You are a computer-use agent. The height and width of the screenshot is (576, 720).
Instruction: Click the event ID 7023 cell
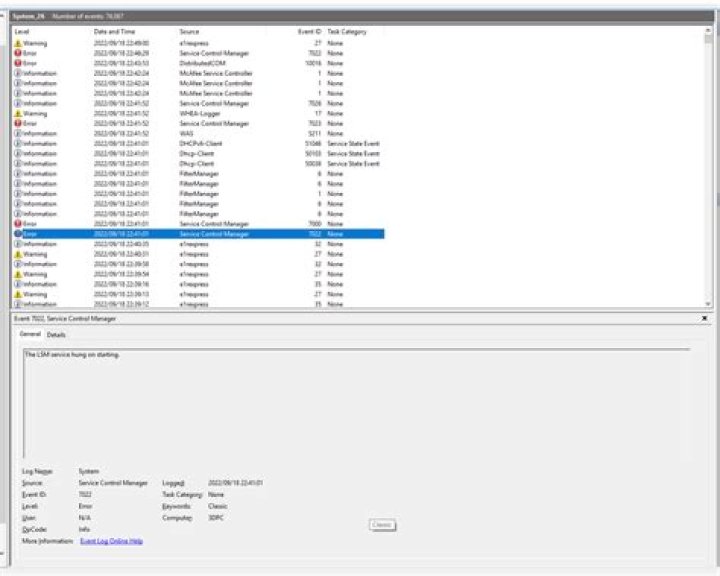click(x=314, y=124)
